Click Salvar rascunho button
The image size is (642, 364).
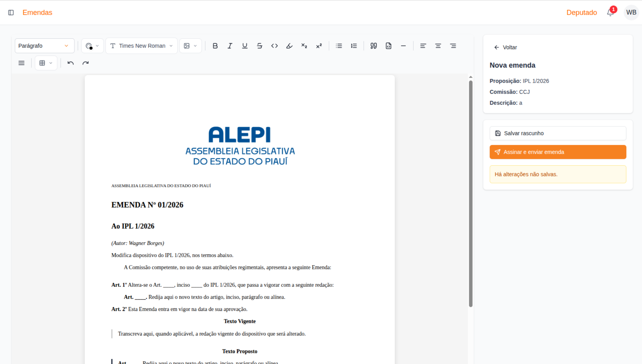coord(558,133)
